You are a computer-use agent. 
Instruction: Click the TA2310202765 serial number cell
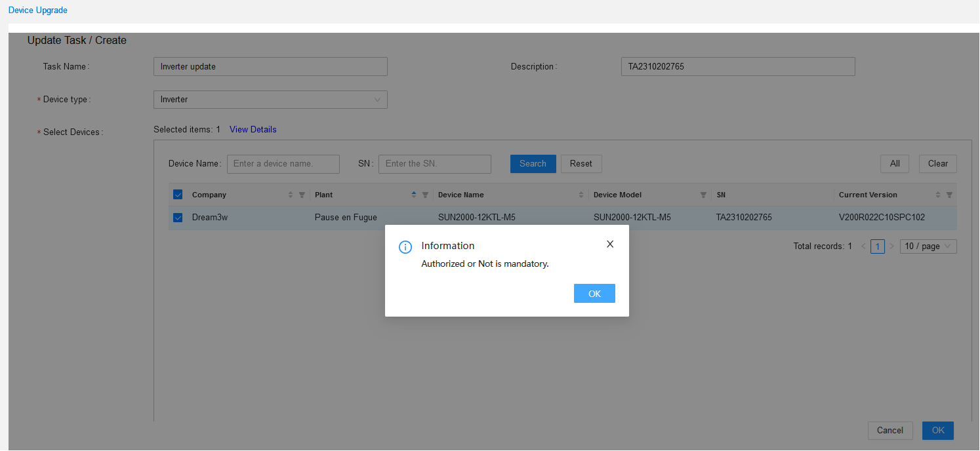pyautogui.click(x=744, y=218)
